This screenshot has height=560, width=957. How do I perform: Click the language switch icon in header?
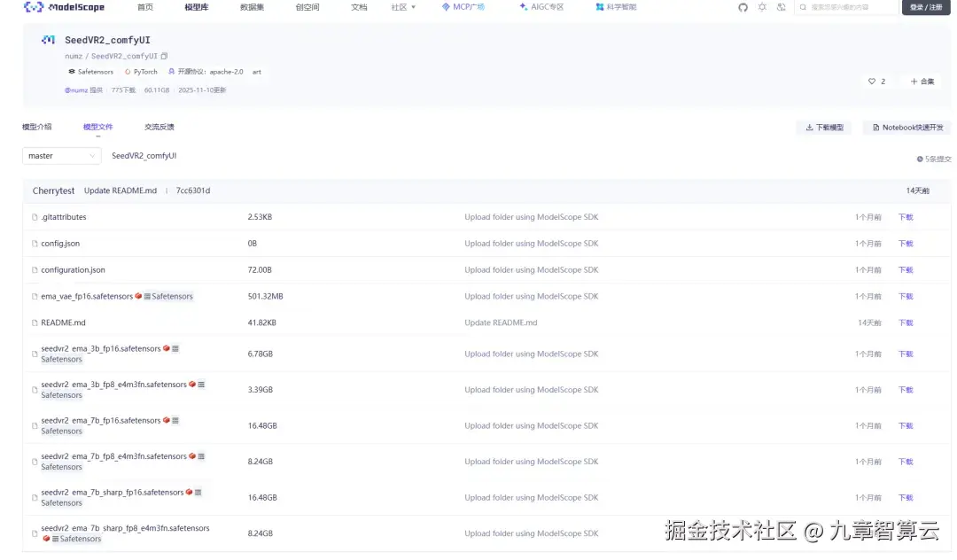[782, 7]
